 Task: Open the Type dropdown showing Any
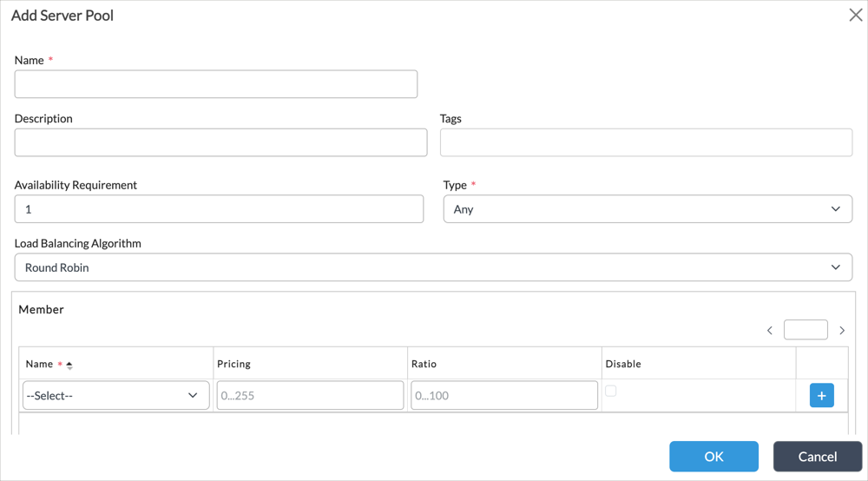coord(647,209)
